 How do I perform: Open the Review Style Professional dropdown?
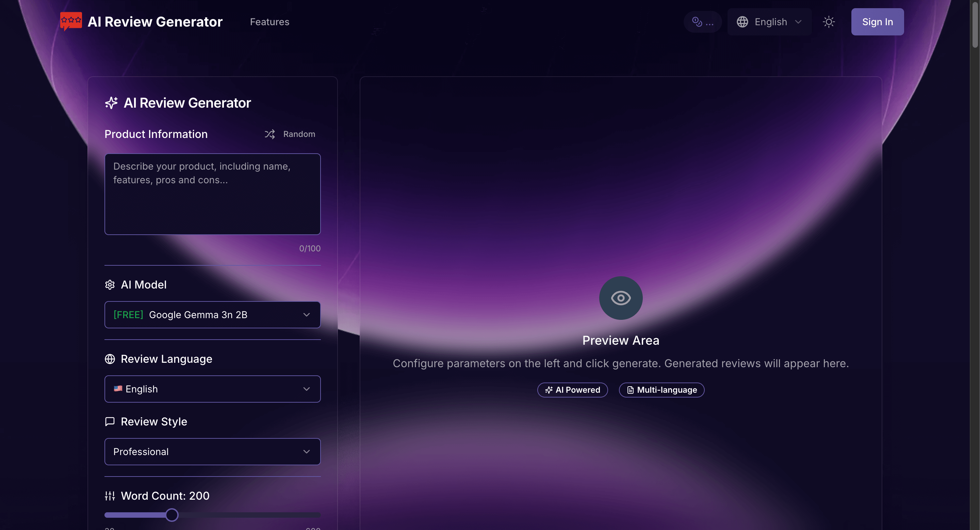pyautogui.click(x=212, y=452)
